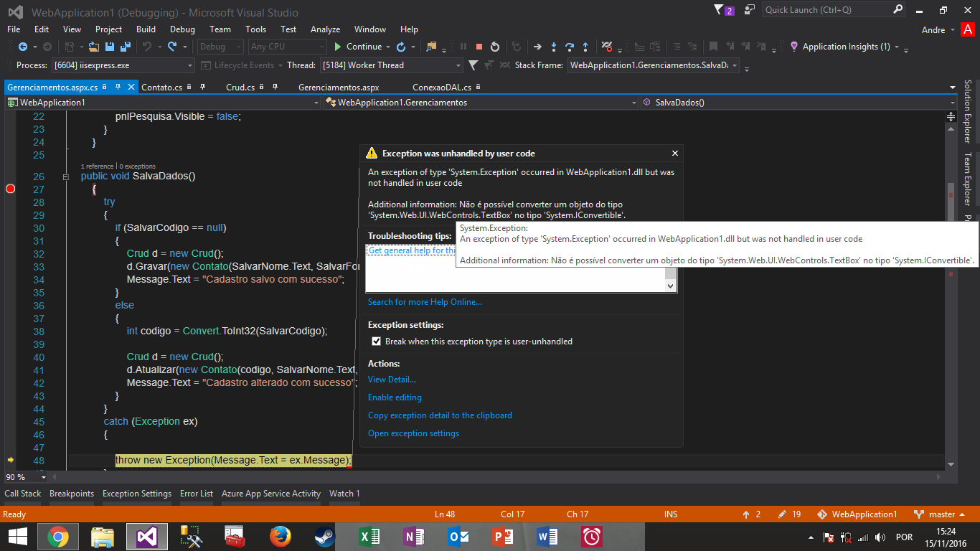Refresh browser link with the circular arrow

click(401, 47)
